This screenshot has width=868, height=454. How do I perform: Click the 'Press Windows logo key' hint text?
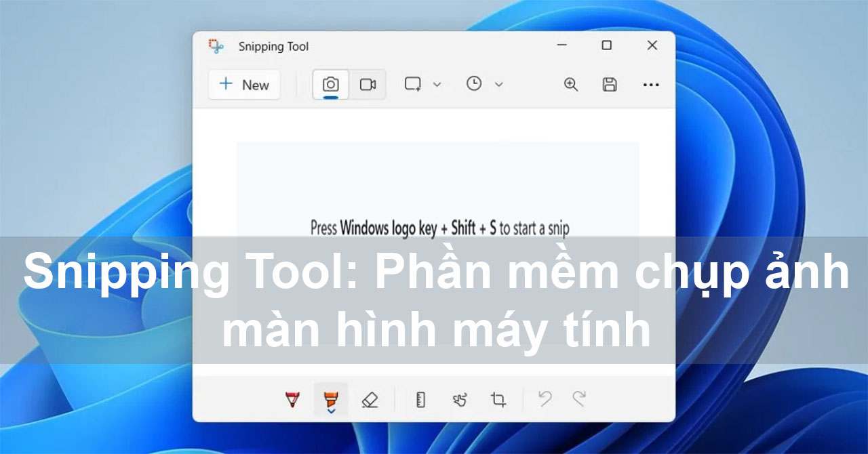(439, 228)
